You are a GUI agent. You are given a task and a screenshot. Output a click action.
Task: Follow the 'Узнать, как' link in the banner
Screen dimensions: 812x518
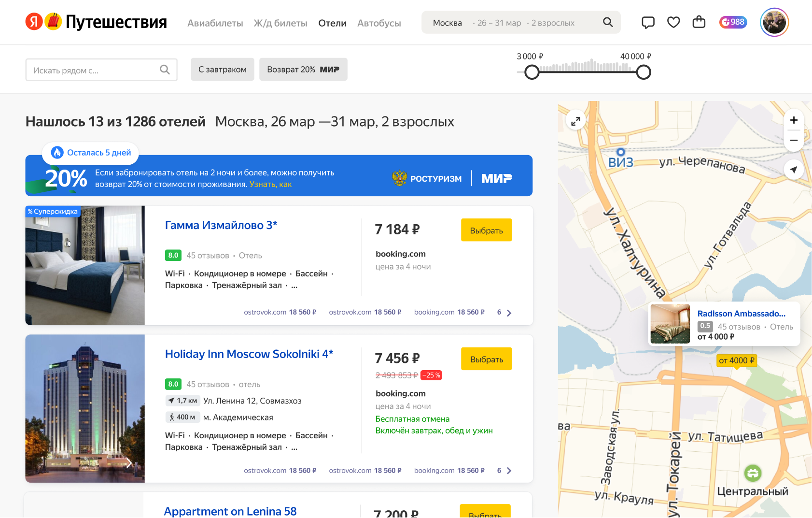tap(270, 184)
